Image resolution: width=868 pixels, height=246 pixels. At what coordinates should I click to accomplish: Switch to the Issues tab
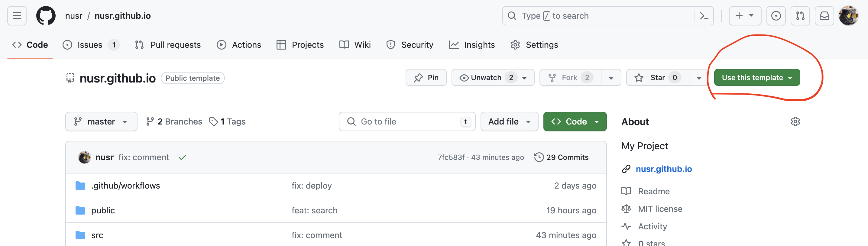91,45
